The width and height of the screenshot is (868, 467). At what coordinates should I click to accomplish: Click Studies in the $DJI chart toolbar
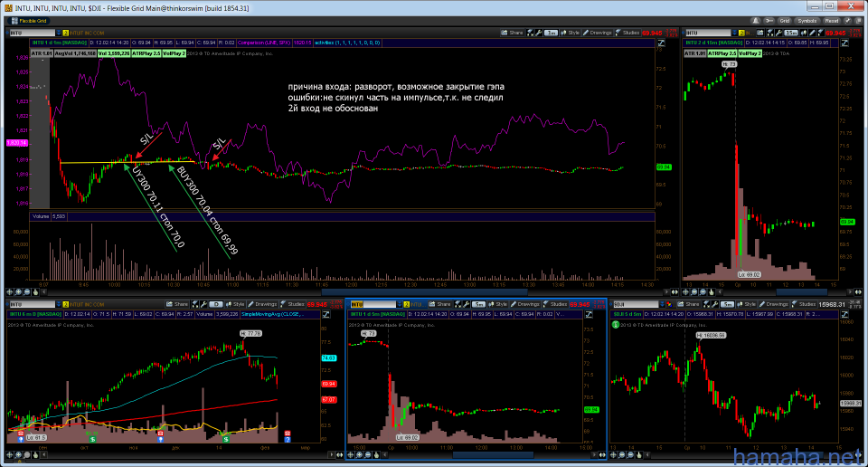pyautogui.click(x=803, y=304)
